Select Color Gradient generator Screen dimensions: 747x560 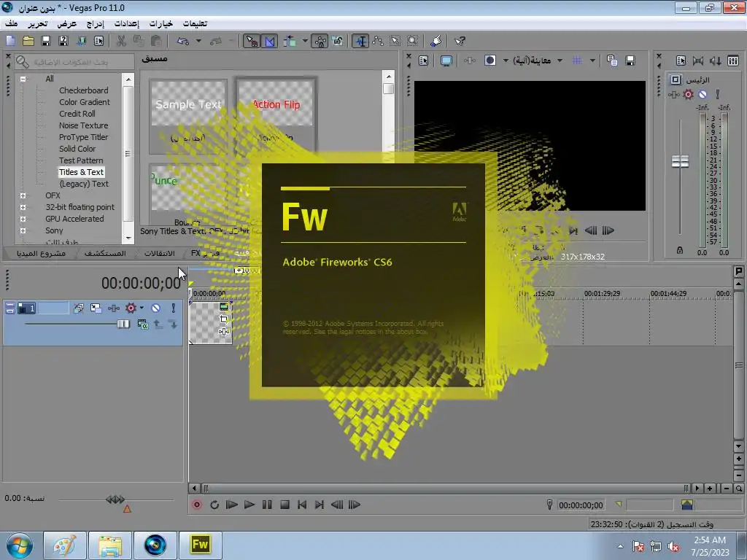click(x=85, y=102)
